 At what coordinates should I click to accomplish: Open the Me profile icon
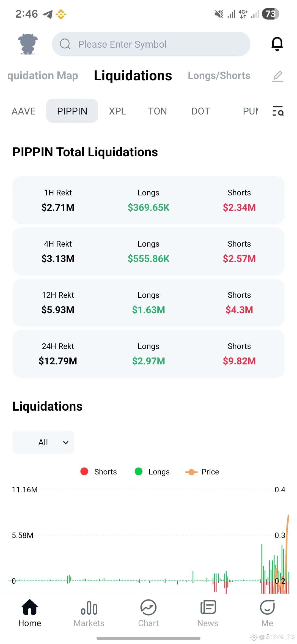coord(267,613)
